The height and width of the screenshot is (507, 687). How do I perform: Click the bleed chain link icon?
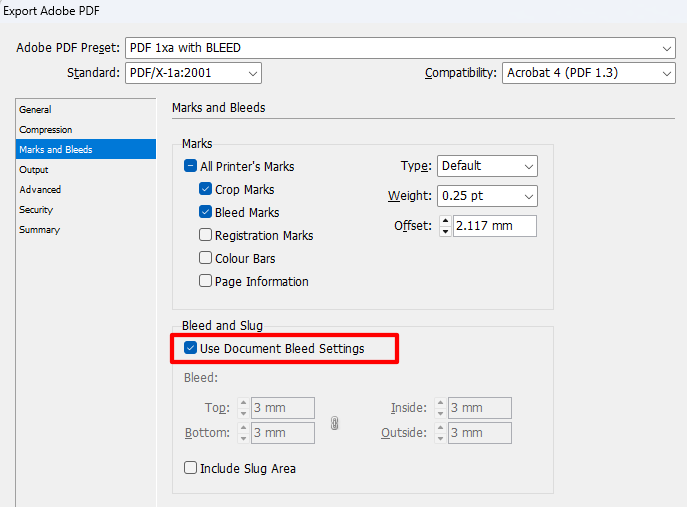coord(335,422)
